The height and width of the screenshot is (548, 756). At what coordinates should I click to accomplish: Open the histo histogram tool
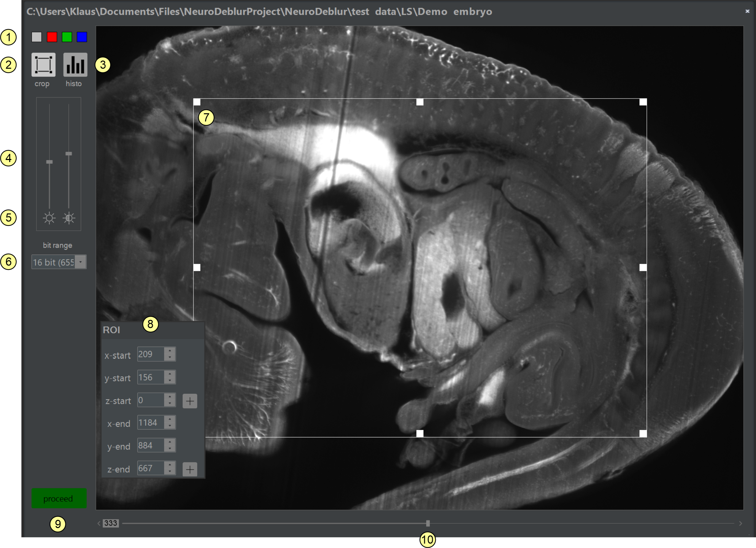coord(75,65)
